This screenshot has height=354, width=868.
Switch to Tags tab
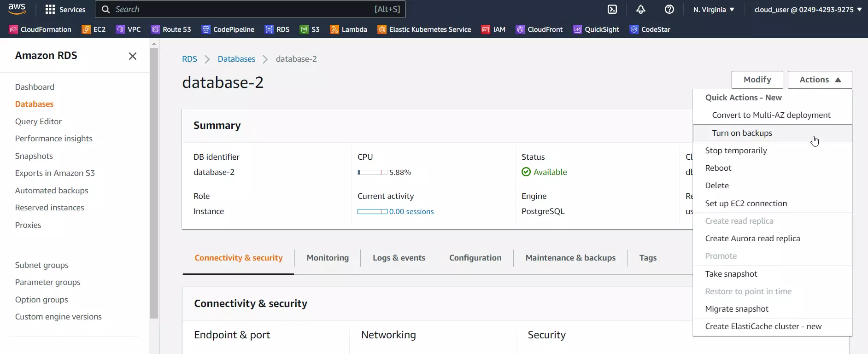(x=648, y=258)
